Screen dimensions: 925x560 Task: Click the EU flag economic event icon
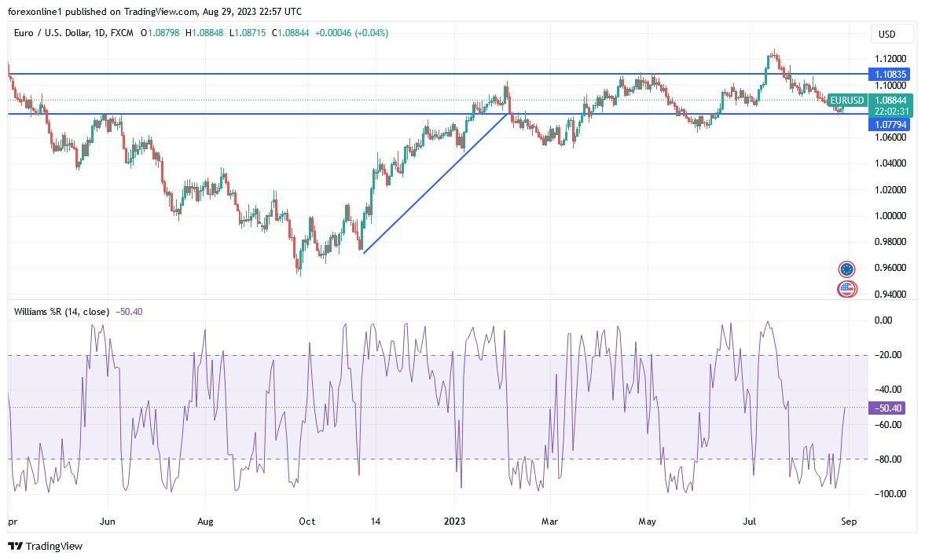coord(846,269)
